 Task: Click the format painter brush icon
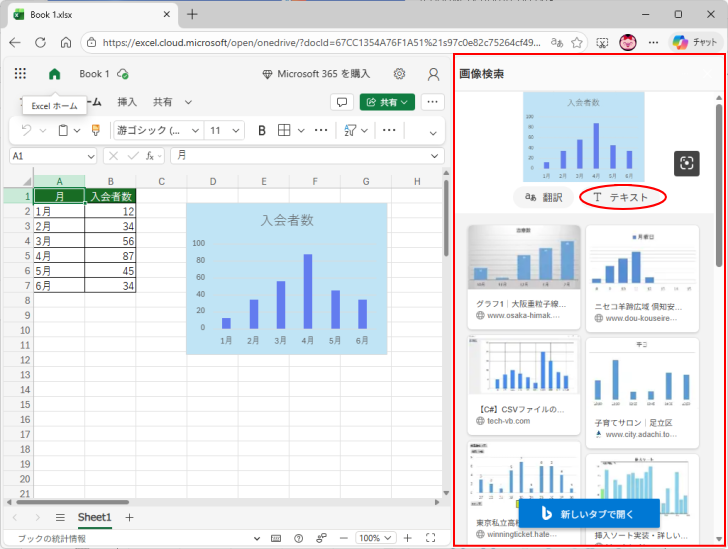point(96,130)
